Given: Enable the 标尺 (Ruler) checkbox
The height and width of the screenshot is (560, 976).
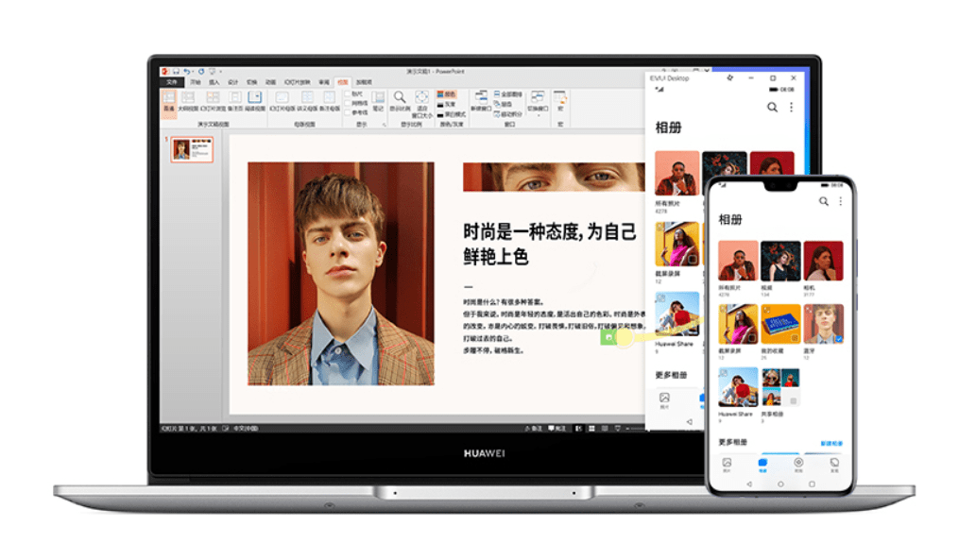Looking at the screenshot, I should click(347, 93).
